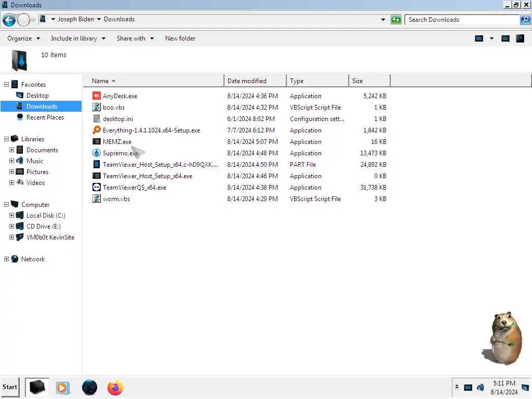Select the TeamViewerQS_x64.exe file icon

97,187
